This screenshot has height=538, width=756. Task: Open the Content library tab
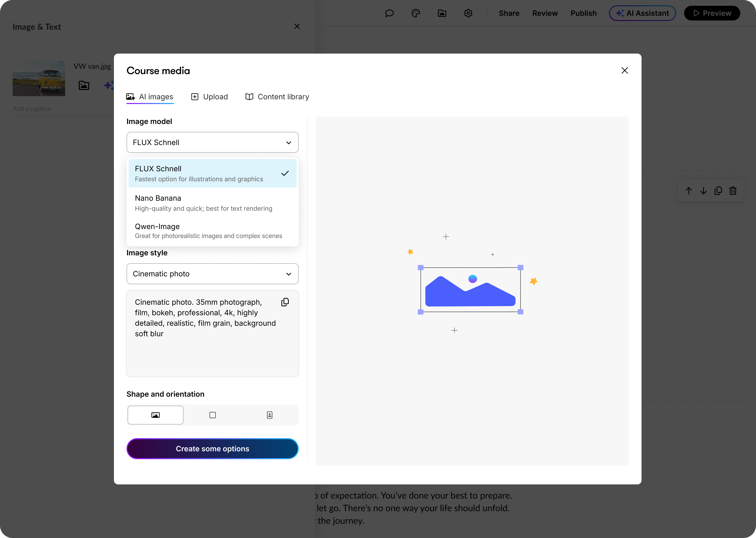[x=277, y=97]
